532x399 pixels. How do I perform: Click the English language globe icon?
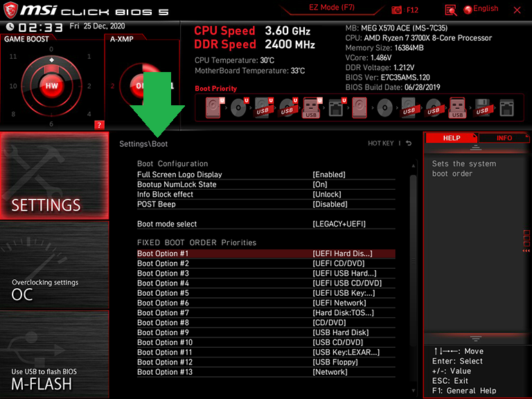coord(468,10)
